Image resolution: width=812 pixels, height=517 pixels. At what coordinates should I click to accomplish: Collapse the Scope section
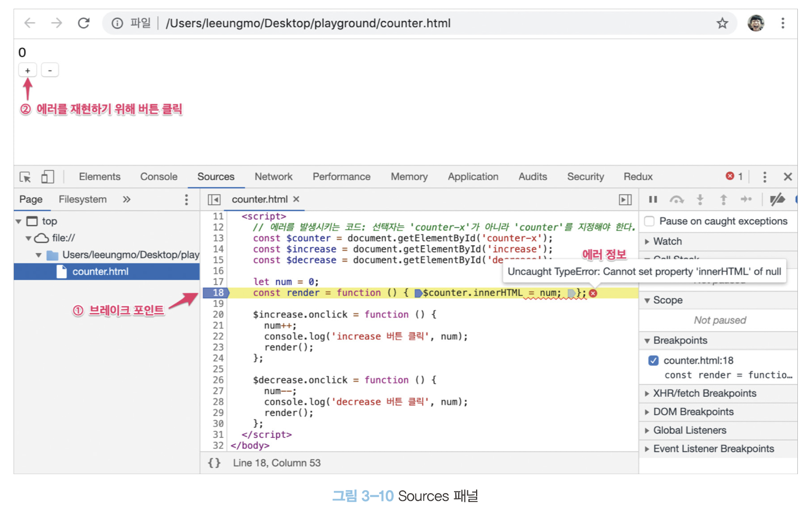point(647,300)
